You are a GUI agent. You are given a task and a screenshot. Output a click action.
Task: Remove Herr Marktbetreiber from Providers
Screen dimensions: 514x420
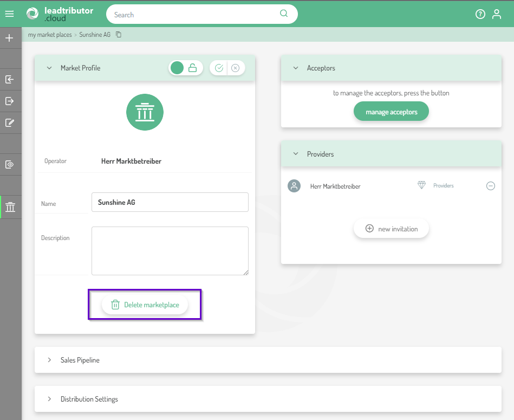(490, 186)
